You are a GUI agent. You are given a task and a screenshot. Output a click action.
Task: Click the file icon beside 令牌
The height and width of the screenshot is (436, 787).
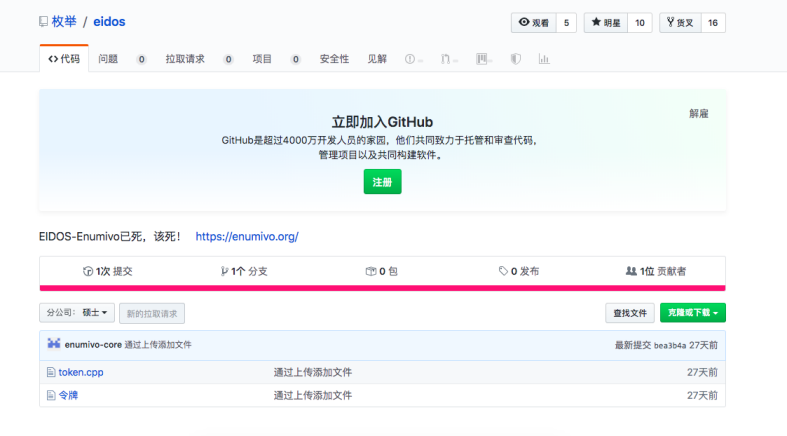coord(51,395)
